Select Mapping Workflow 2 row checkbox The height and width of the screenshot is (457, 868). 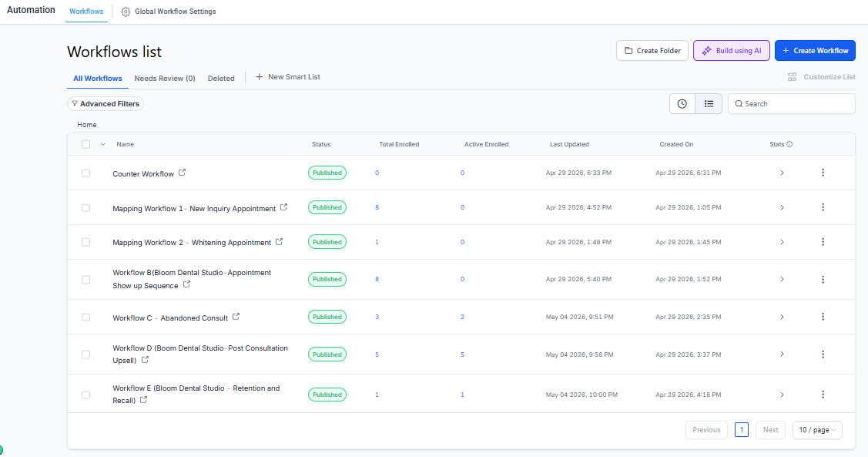[x=85, y=242]
